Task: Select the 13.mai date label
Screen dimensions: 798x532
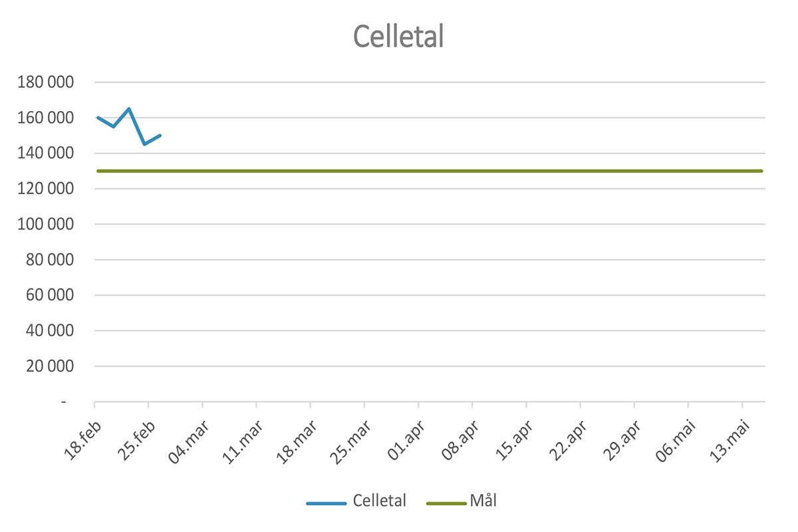Action: tap(729, 439)
